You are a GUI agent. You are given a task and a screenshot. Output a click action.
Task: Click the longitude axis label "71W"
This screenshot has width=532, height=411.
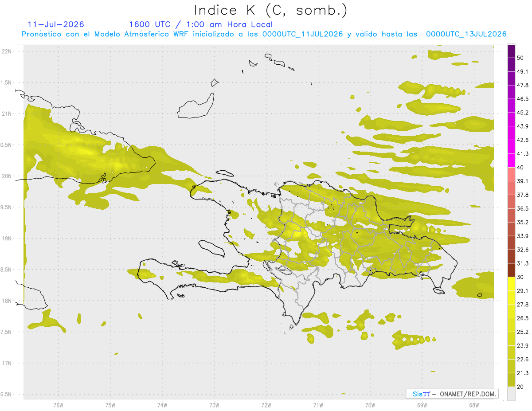[318, 405]
